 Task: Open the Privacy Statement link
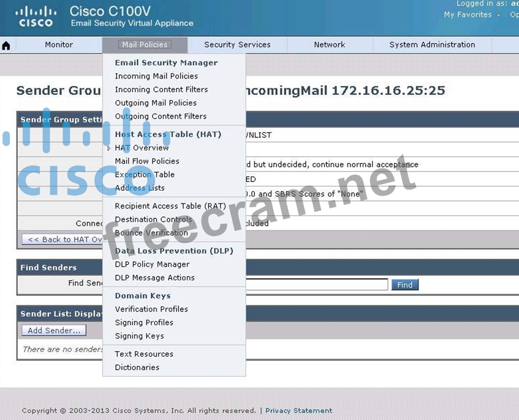[x=298, y=411]
